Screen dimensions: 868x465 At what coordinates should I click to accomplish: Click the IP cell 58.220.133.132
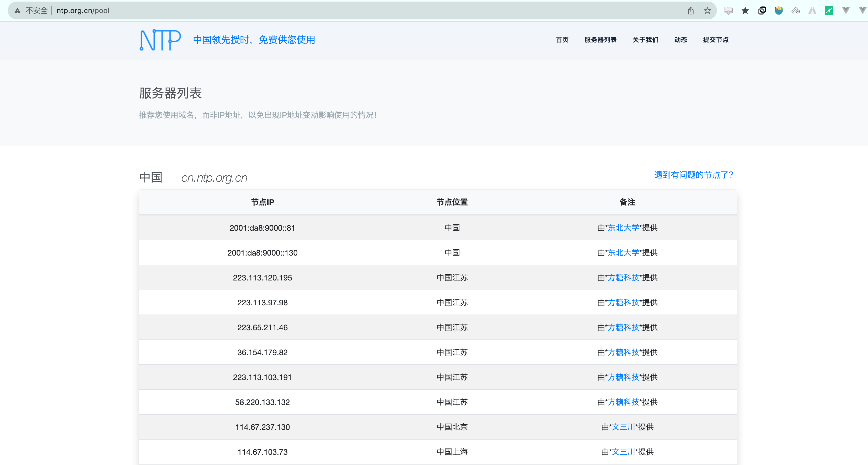point(262,402)
